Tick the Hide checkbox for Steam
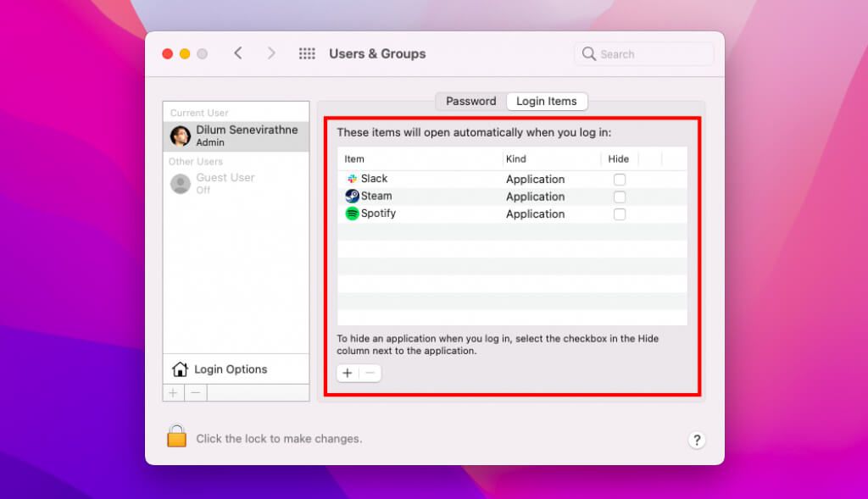This screenshot has height=499, width=868. click(x=620, y=197)
